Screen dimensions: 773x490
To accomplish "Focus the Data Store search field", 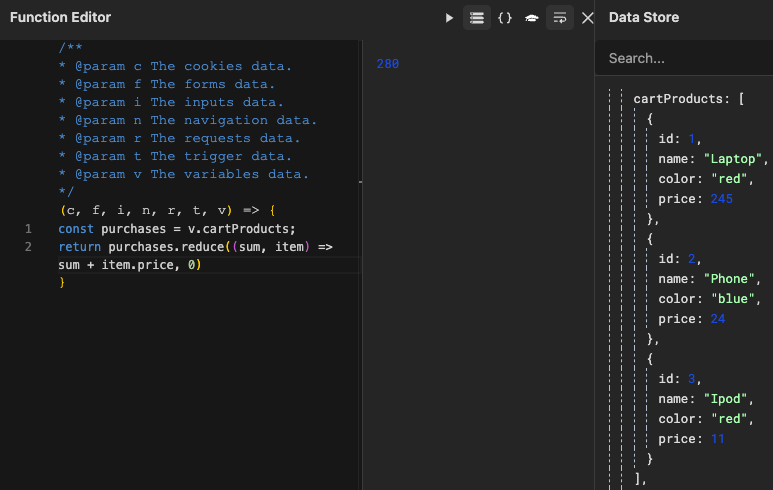I will 684,58.
